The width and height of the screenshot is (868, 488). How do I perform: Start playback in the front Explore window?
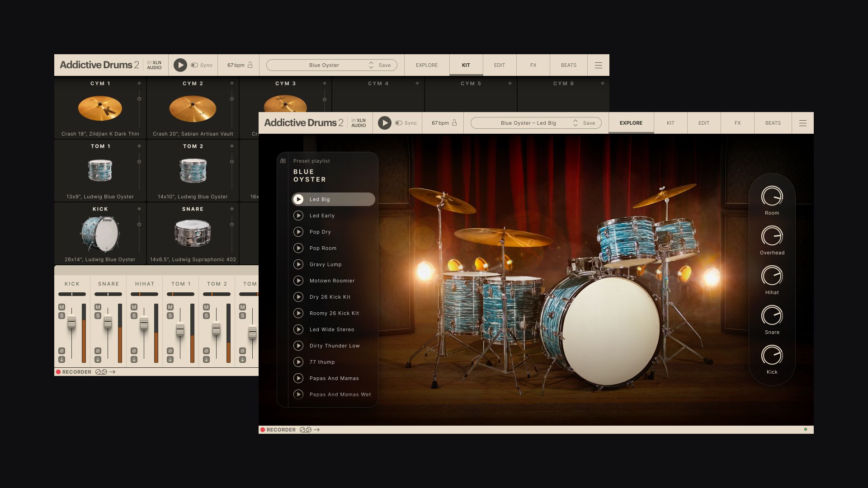point(385,123)
